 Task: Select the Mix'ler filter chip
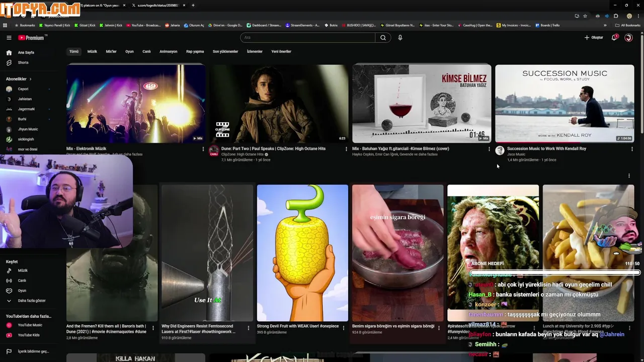(x=111, y=51)
